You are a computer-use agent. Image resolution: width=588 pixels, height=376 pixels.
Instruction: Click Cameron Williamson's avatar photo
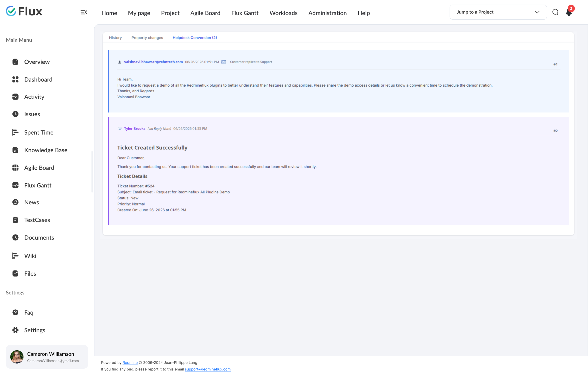[17, 357]
